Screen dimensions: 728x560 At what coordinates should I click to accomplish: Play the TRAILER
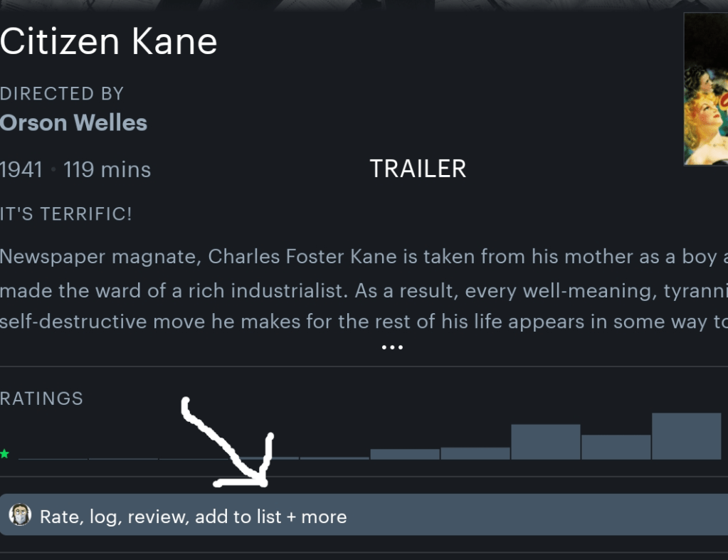click(418, 169)
